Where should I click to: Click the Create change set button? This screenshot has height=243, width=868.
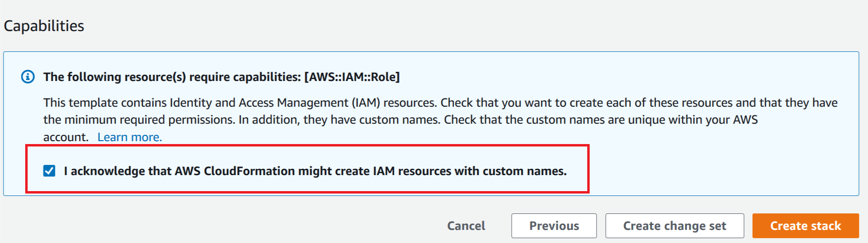click(675, 226)
